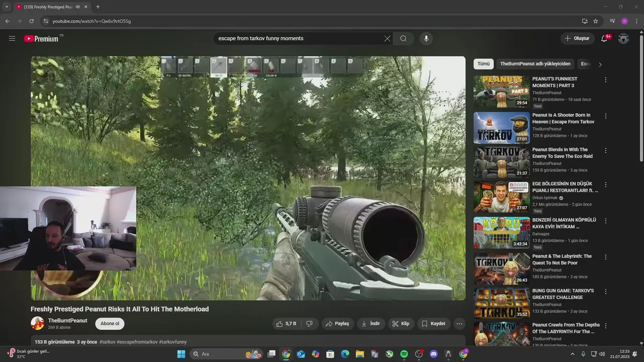Open Chrome tab search dropdown arrow
644x362 pixels.
pyautogui.click(x=7, y=7)
